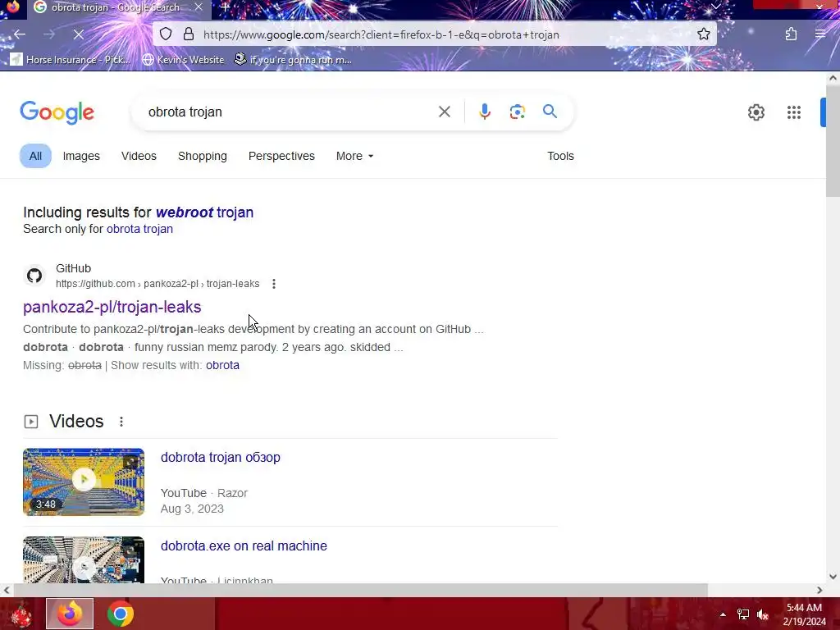Open the Firefox extensions puzzle icon
This screenshot has width=840, height=630.
pos(792,34)
